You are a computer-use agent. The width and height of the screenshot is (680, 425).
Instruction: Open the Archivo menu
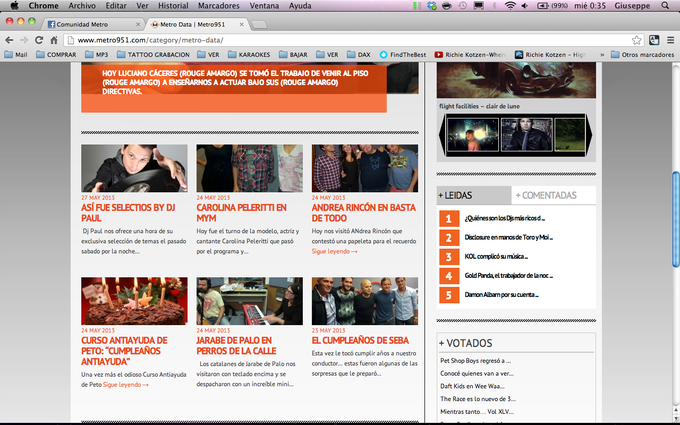coord(82,6)
